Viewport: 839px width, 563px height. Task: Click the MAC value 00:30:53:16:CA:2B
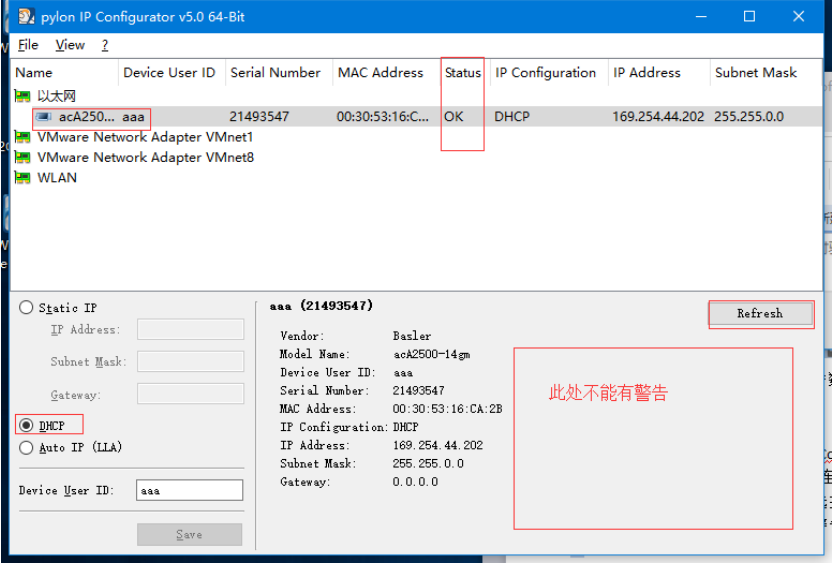[447, 409]
